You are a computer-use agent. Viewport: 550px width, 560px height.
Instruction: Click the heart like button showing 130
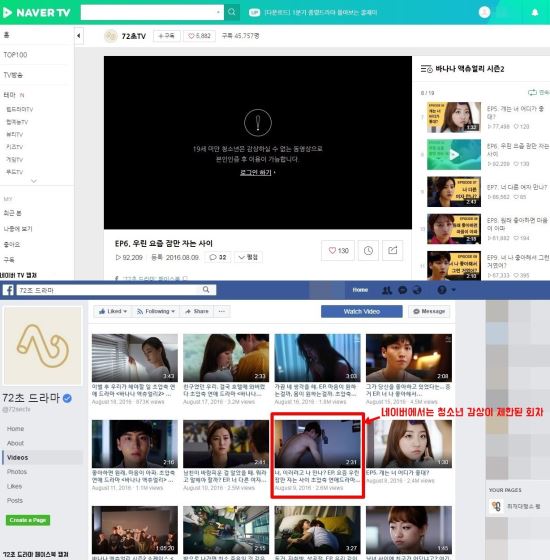[x=338, y=250]
